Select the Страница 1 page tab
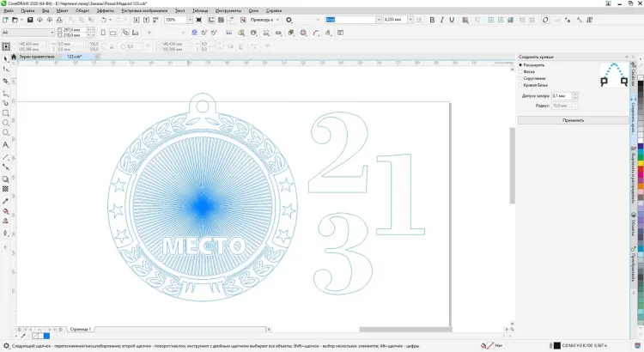This screenshot has width=644, height=352. [80, 329]
